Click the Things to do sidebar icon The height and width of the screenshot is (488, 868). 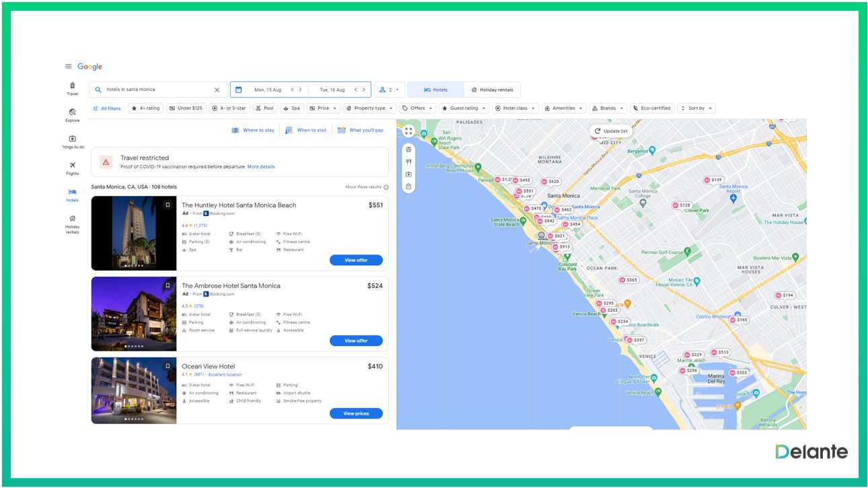click(72, 139)
